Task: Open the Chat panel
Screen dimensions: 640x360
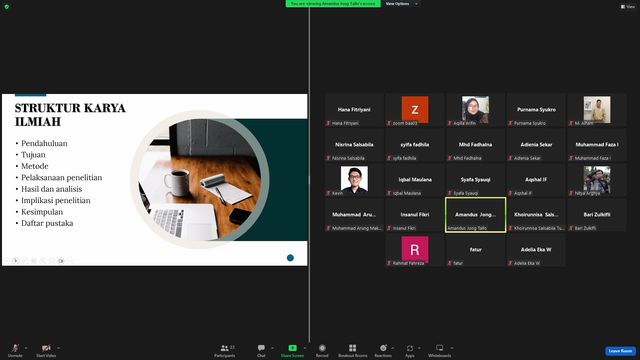Action: [x=261, y=350]
